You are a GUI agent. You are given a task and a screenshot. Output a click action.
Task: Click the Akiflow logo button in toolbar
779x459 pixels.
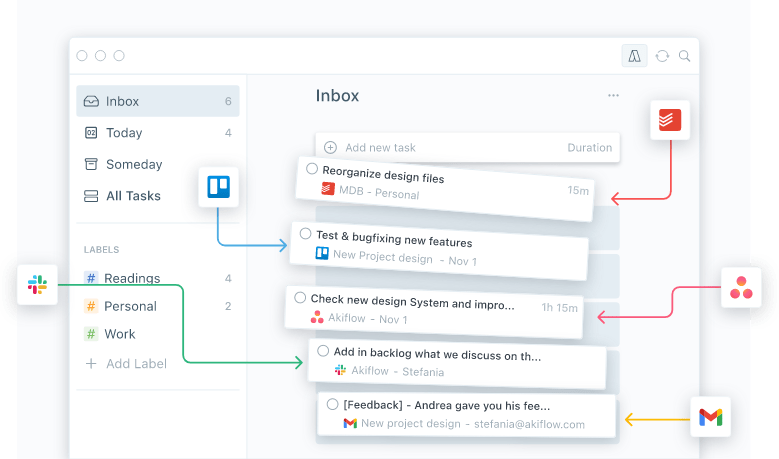point(634,57)
